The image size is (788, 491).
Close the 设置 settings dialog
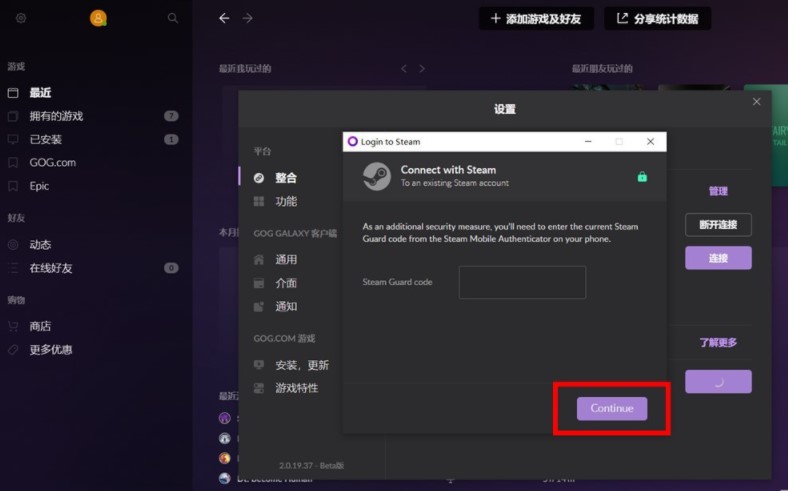[756, 102]
